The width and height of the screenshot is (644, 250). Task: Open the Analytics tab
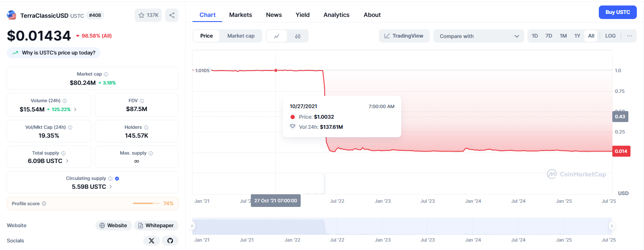[x=336, y=15]
